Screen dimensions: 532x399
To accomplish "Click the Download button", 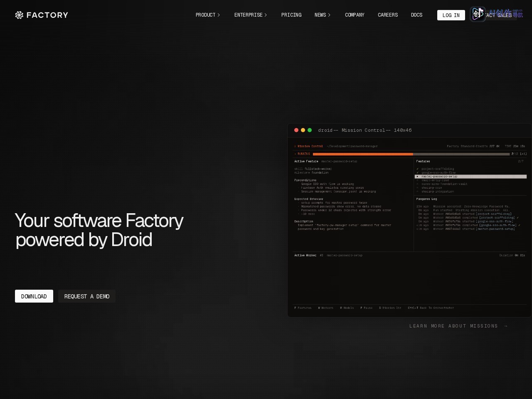I will (34, 296).
